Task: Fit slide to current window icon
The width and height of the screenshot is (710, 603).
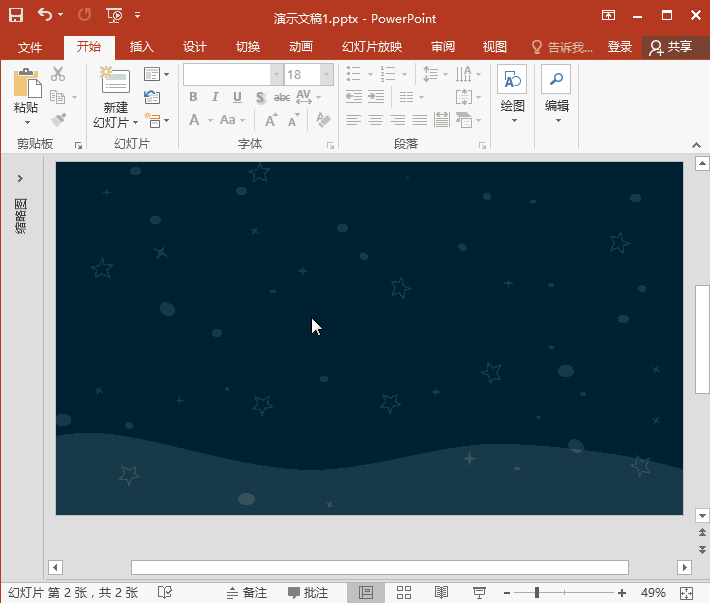Action: pyautogui.click(x=686, y=593)
